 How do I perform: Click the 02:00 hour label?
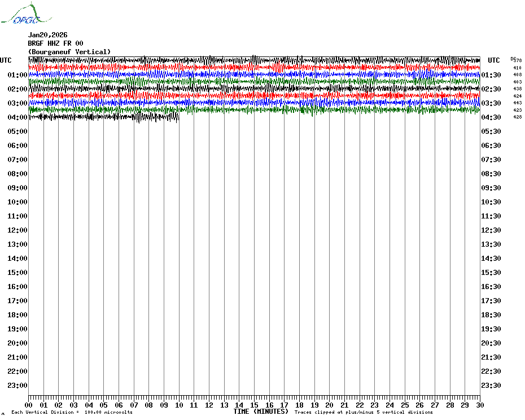pyautogui.click(x=17, y=89)
